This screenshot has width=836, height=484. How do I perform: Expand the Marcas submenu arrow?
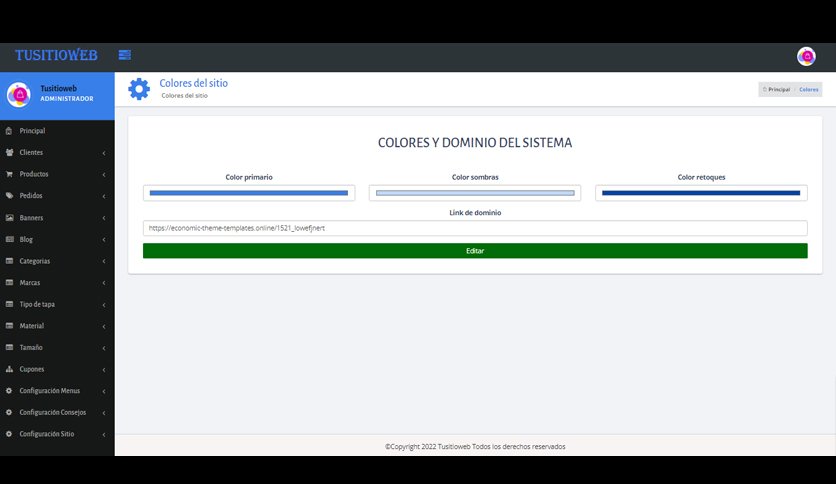click(x=104, y=283)
